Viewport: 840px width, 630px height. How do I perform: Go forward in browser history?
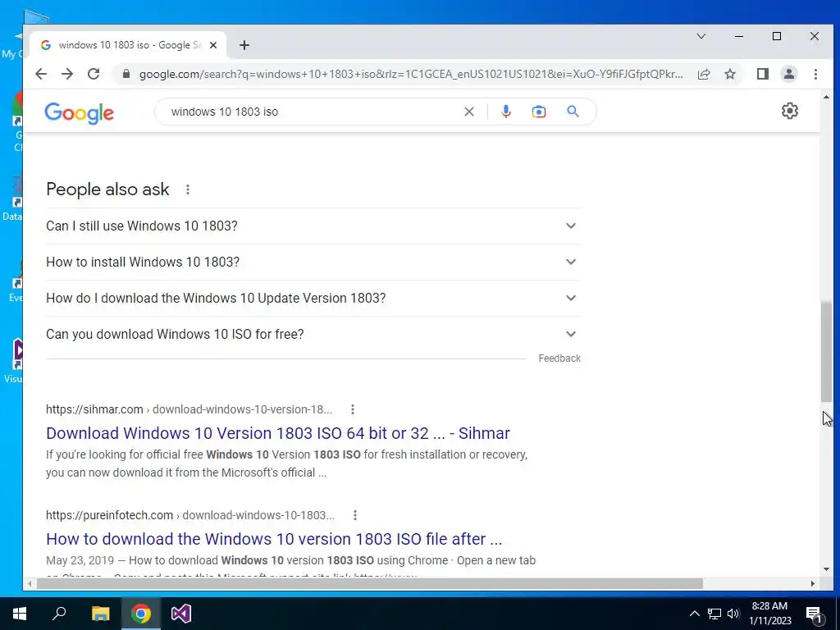(67, 74)
